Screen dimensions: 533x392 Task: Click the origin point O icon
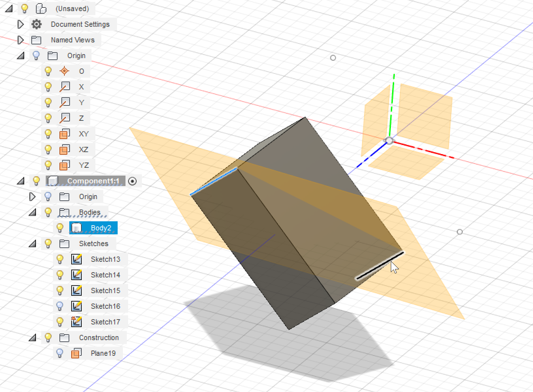click(64, 71)
